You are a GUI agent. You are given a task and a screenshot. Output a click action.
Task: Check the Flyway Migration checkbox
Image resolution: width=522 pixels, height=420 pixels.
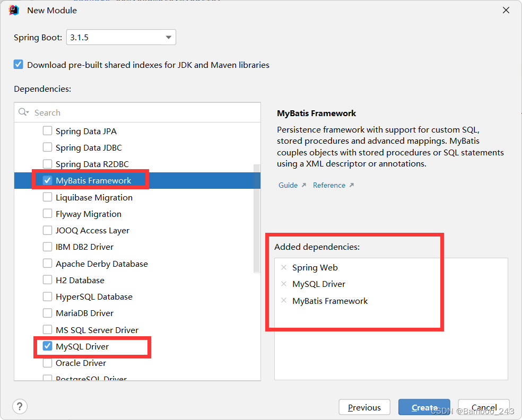47,213
